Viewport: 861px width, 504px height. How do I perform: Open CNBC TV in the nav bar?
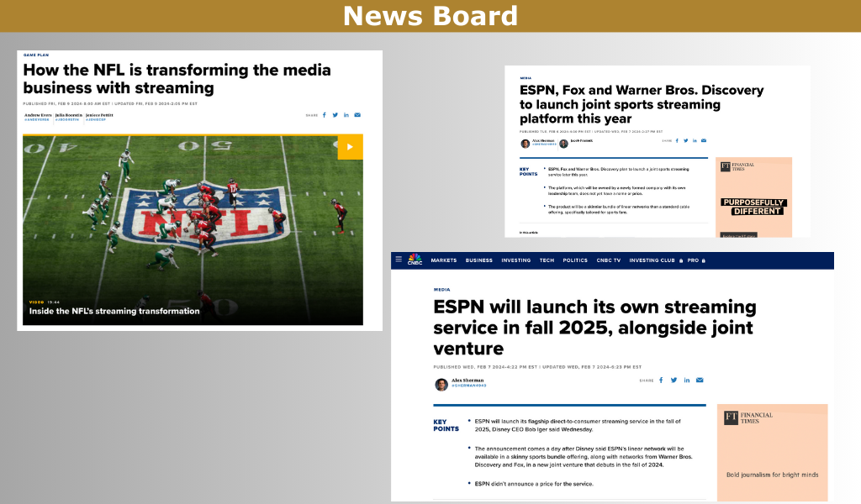609,260
